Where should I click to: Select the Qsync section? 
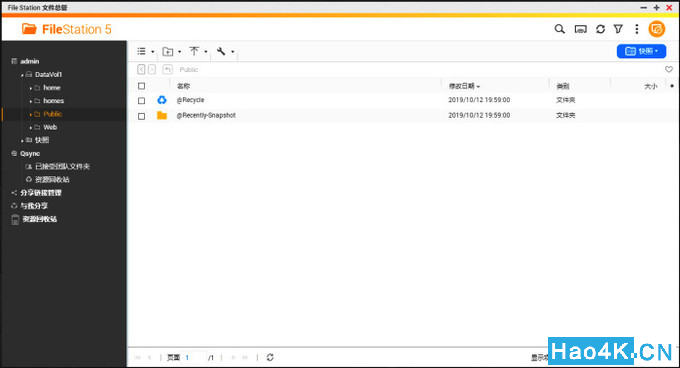[x=30, y=153]
